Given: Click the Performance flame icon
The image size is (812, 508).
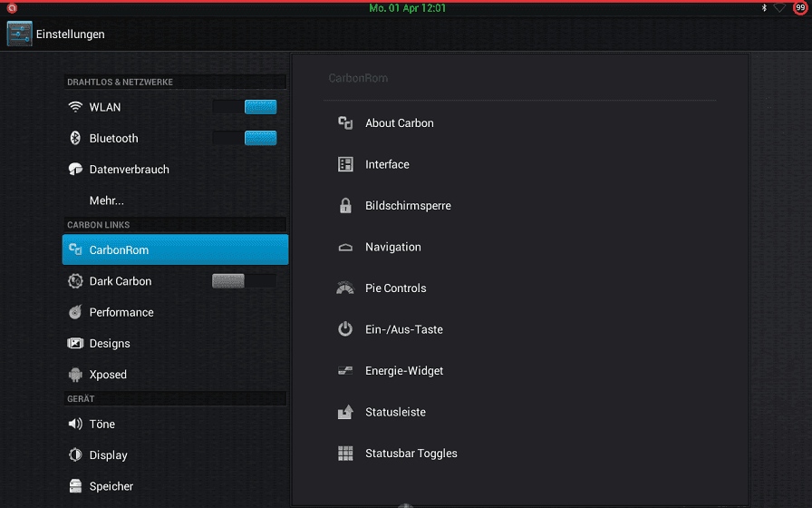Looking at the screenshot, I should pos(75,312).
